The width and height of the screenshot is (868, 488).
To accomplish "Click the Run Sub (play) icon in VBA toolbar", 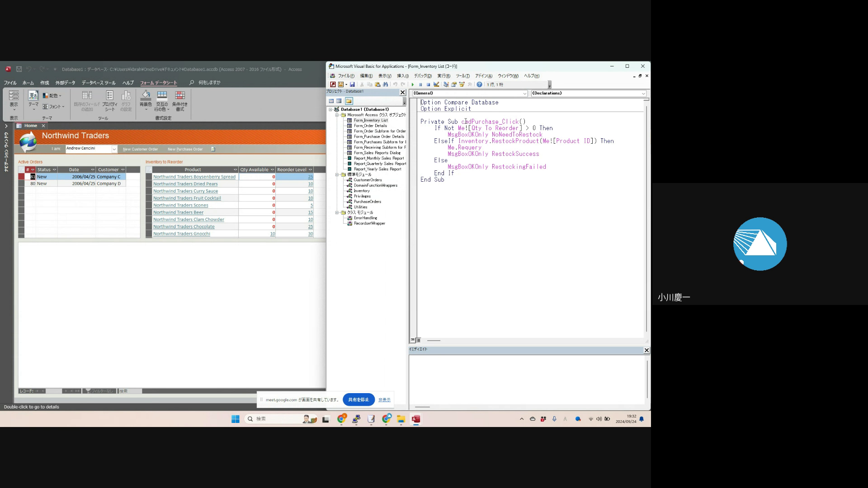I will (x=412, y=84).
